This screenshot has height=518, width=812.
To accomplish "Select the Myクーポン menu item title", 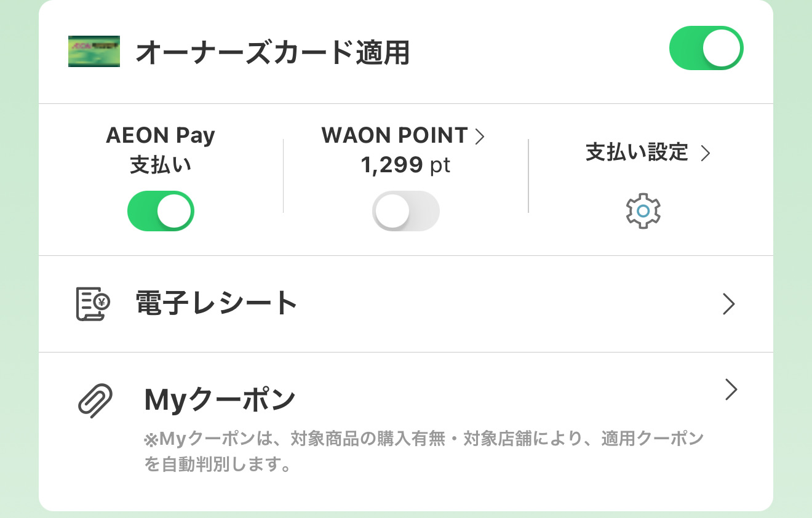I will coord(220,400).
